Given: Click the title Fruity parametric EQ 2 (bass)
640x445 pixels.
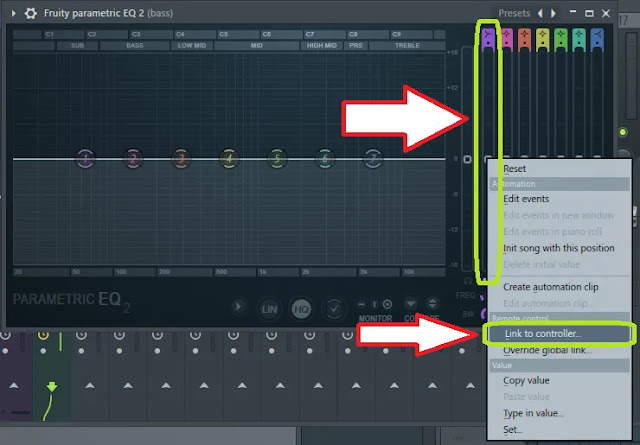Looking at the screenshot, I should click(108, 13).
